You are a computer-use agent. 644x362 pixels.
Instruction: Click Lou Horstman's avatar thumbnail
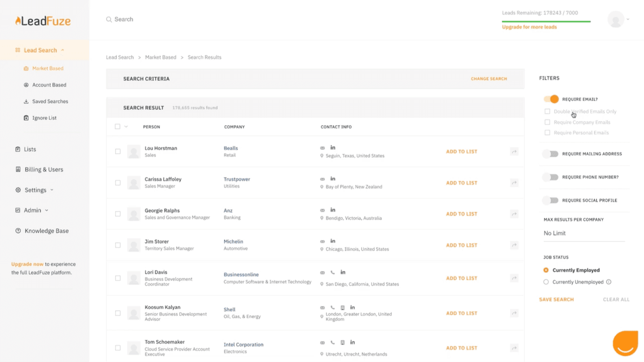pos(133,151)
